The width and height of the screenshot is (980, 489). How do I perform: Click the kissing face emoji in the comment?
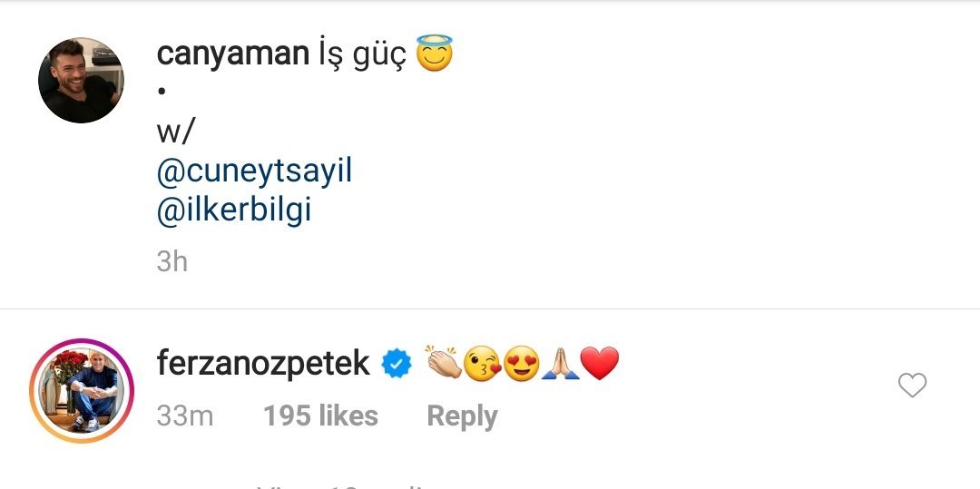[x=481, y=365]
